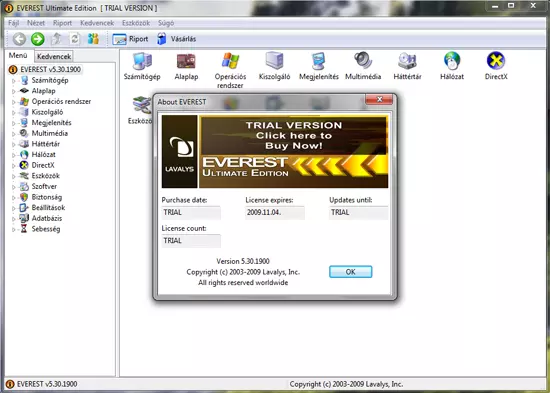Click the Beállítások tree icon
The width and height of the screenshot is (550, 393).
(x=24, y=207)
